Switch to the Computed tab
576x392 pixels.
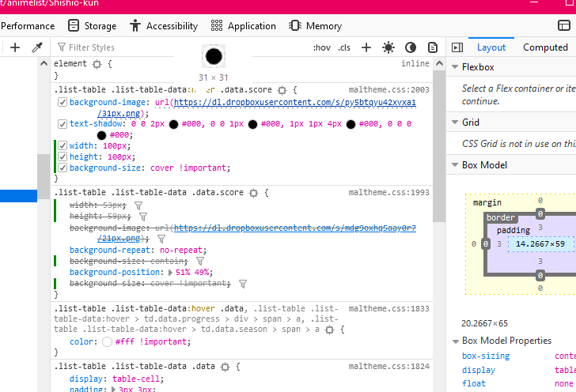click(545, 47)
